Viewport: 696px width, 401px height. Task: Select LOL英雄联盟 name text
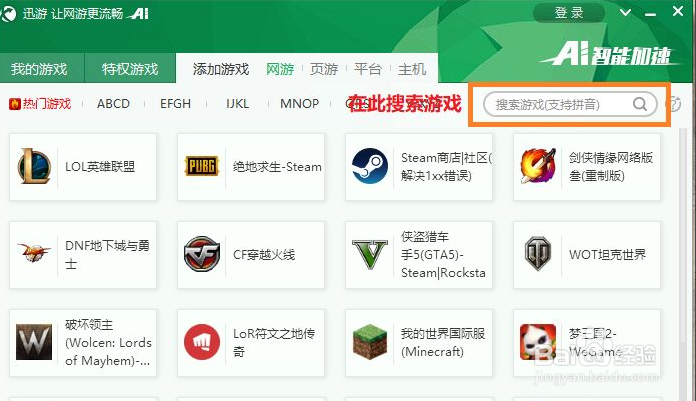tap(100, 167)
